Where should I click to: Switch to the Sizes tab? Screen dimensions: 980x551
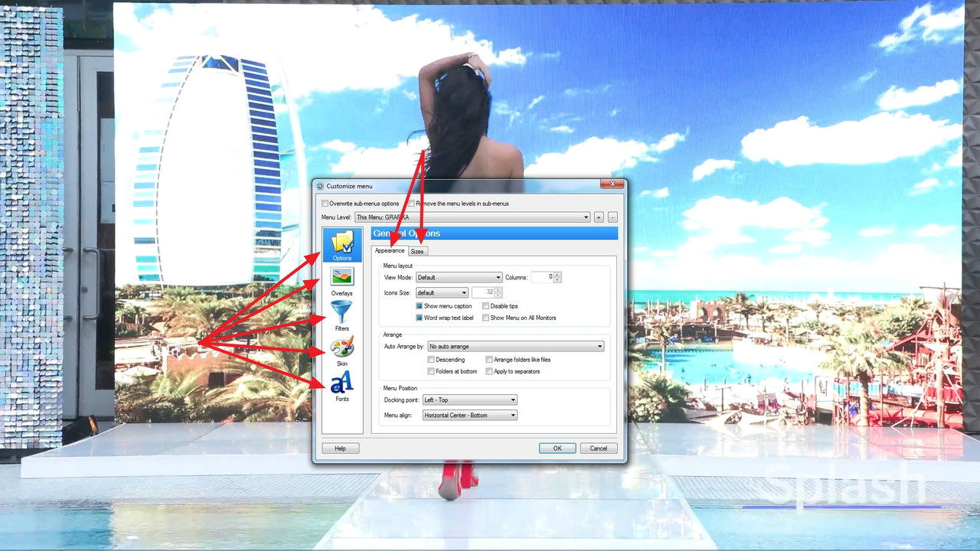pyautogui.click(x=417, y=251)
